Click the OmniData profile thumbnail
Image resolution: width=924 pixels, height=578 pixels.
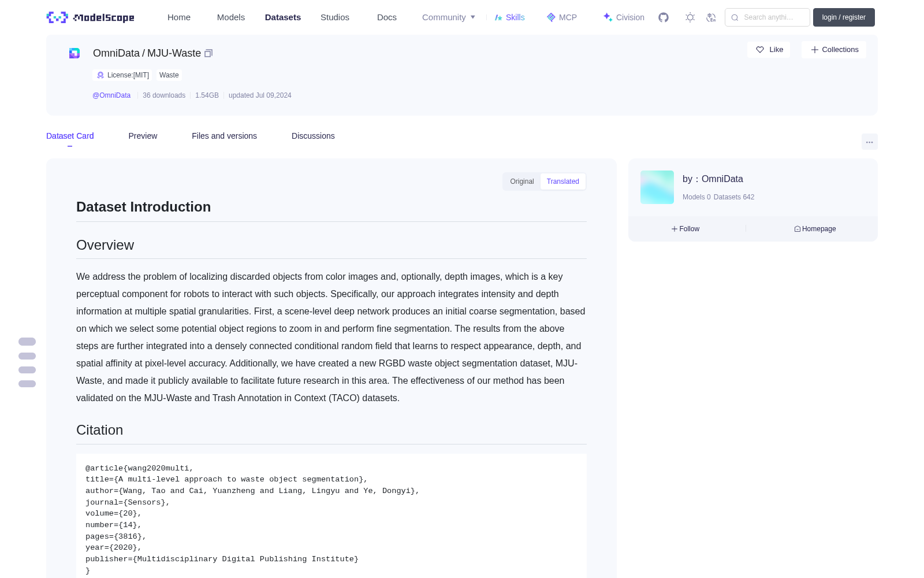[657, 187]
